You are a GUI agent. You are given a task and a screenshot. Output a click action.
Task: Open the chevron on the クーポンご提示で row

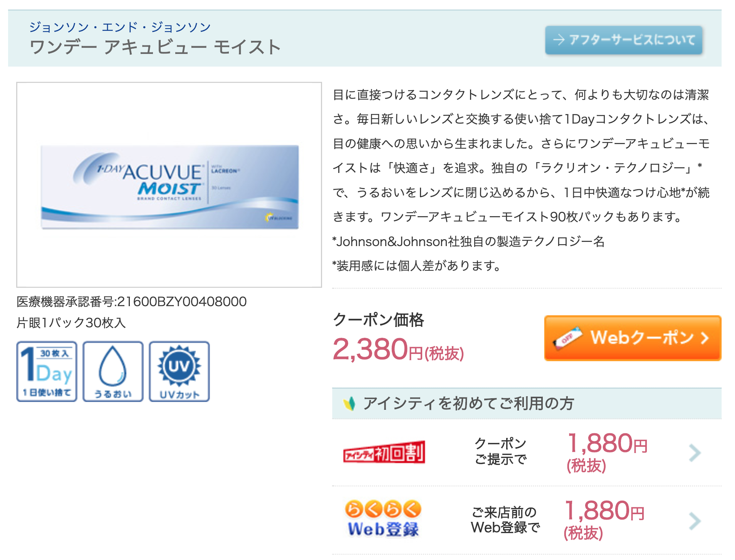pos(695,453)
